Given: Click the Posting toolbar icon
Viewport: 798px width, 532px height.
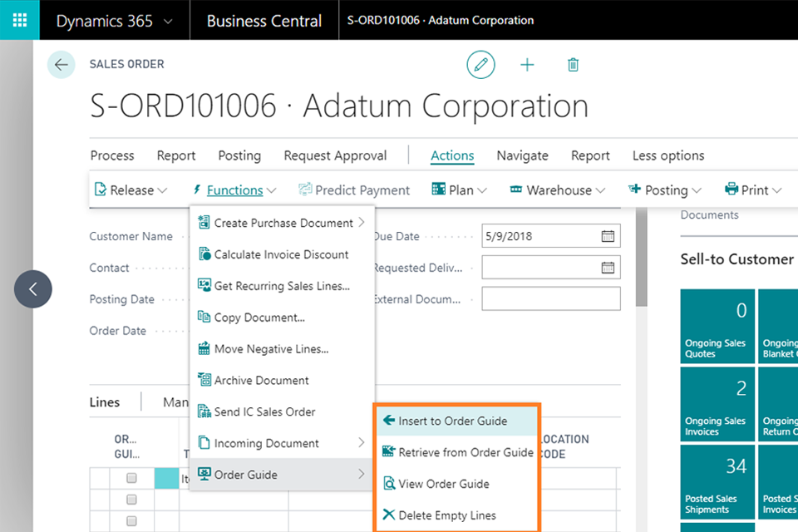Looking at the screenshot, I should 634,190.
